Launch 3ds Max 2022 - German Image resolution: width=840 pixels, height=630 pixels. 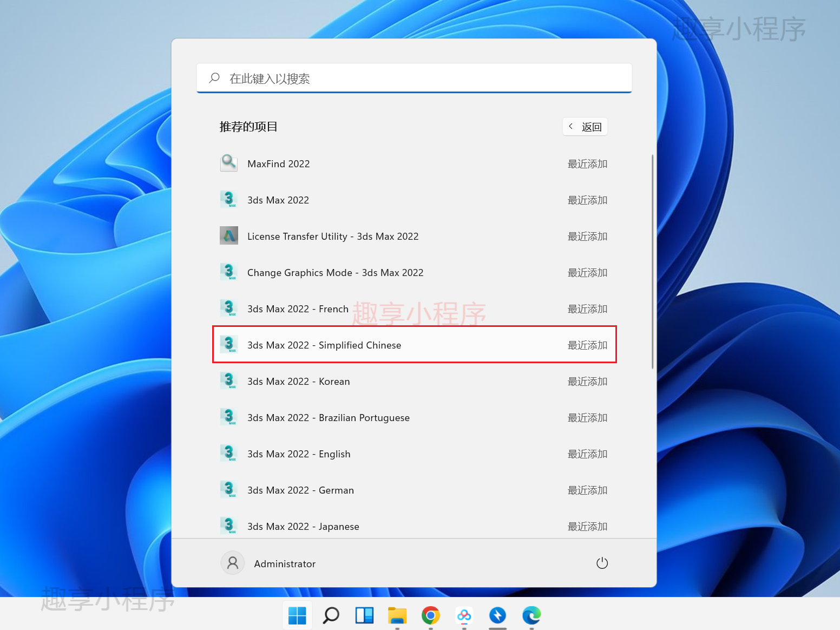click(414, 490)
